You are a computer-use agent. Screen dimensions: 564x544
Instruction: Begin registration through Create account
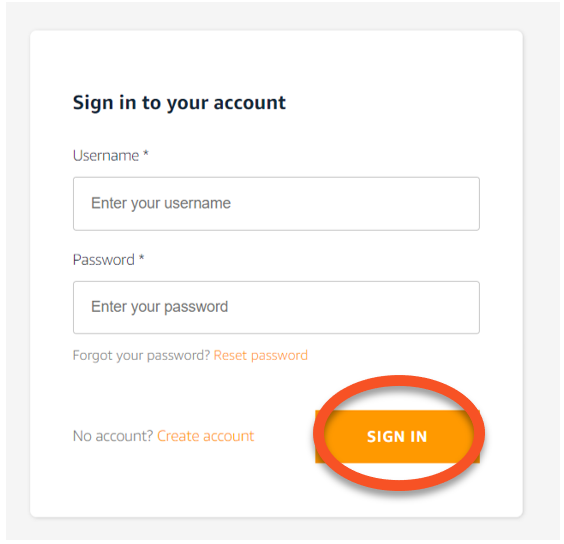[x=206, y=436]
